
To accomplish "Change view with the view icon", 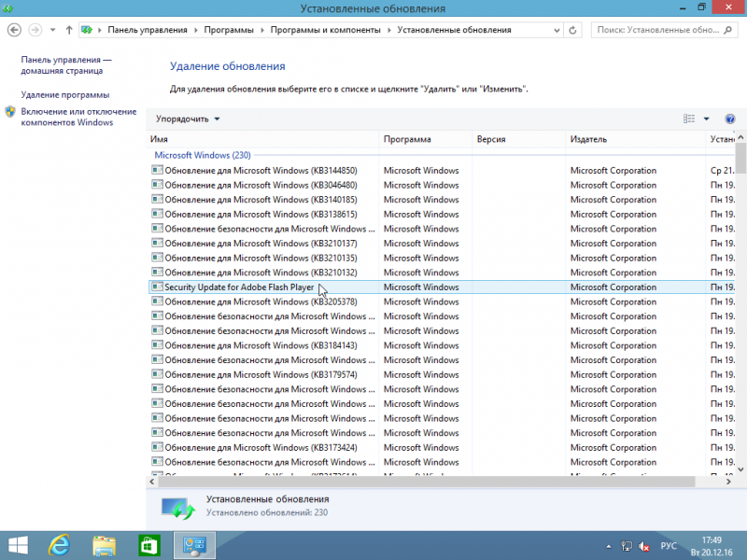I will tap(689, 119).
